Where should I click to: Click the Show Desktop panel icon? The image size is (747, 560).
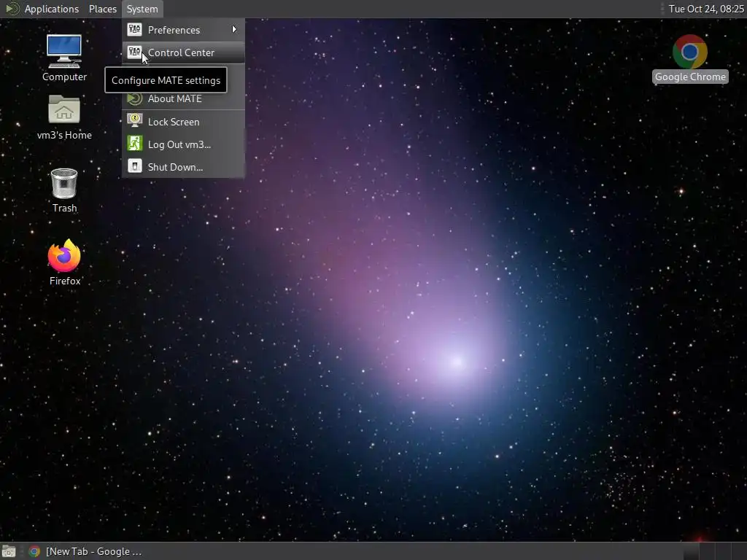click(9, 551)
